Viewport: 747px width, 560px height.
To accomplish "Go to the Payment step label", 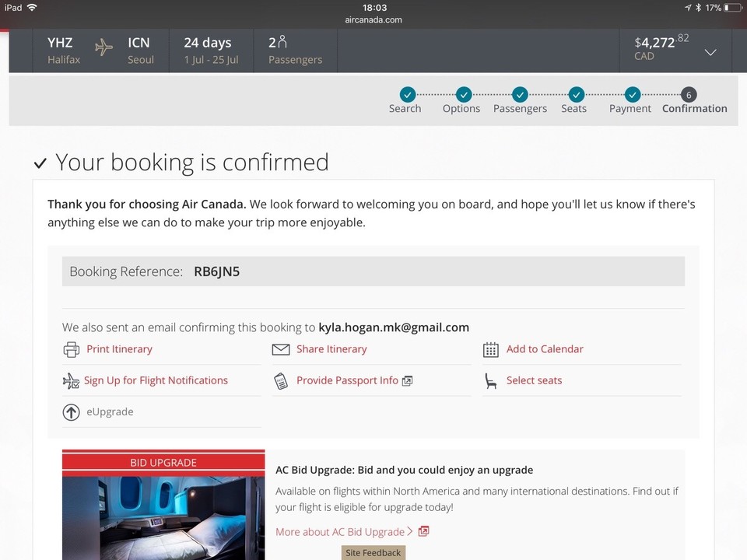I will [630, 109].
